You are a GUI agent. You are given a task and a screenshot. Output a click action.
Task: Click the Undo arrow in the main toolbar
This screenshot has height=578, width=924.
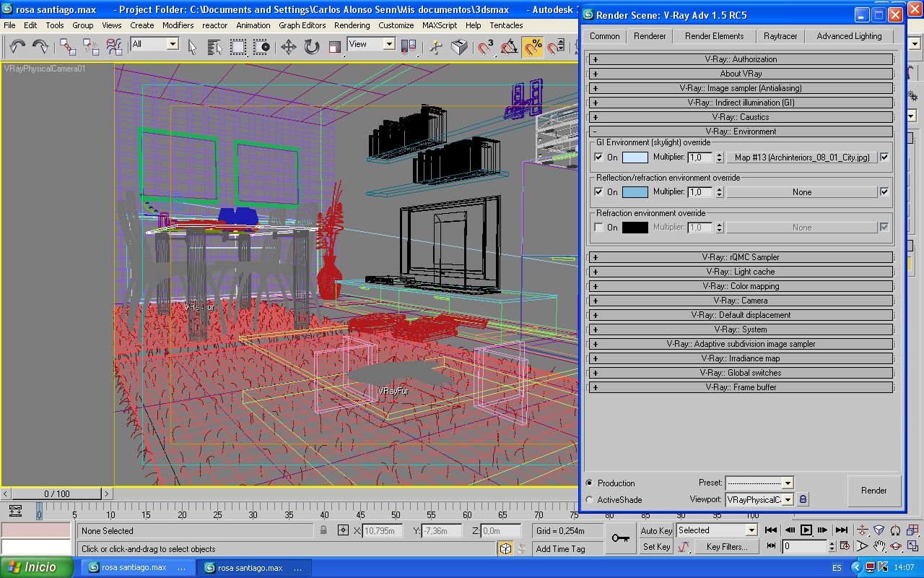17,48
